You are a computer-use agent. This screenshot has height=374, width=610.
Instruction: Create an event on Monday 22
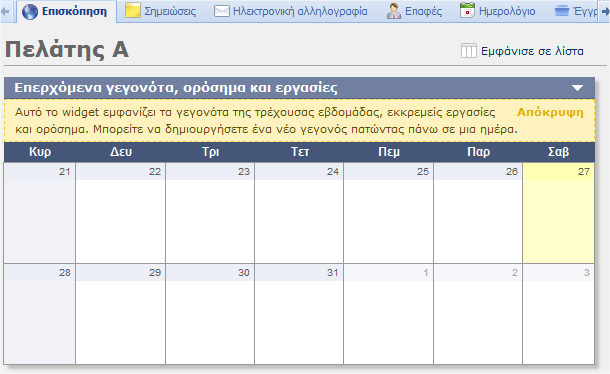[x=120, y=213]
